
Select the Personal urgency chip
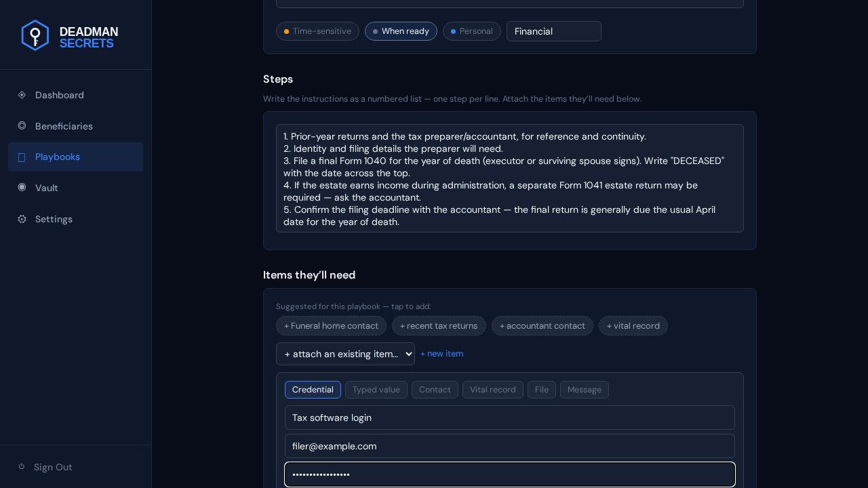point(472,31)
